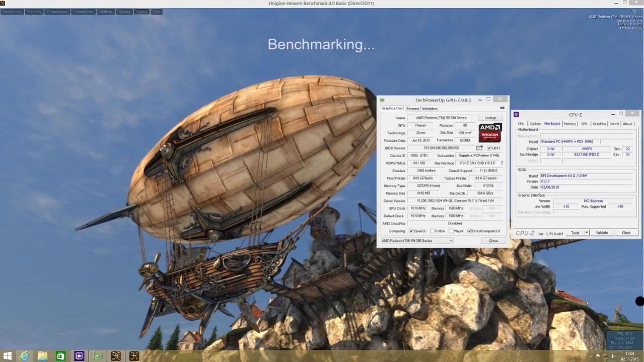The height and width of the screenshot is (362, 644).
Task: Click the Lookup button in GPU-Z
Action: point(490,118)
